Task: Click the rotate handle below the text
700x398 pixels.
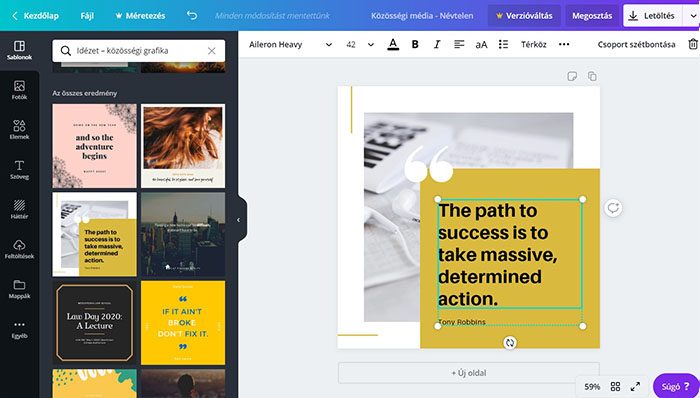Action: tap(510, 343)
